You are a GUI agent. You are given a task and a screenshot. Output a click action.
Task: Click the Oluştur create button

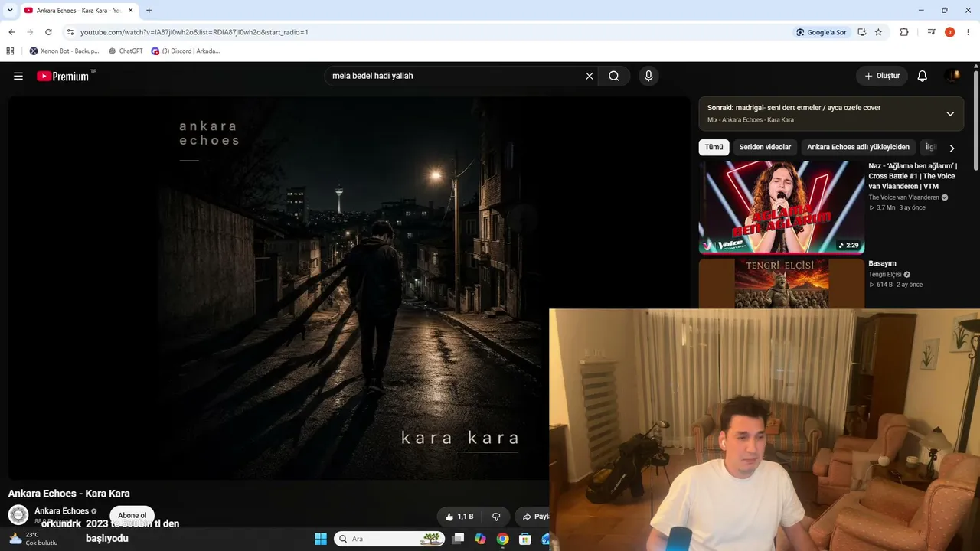click(882, 76)
